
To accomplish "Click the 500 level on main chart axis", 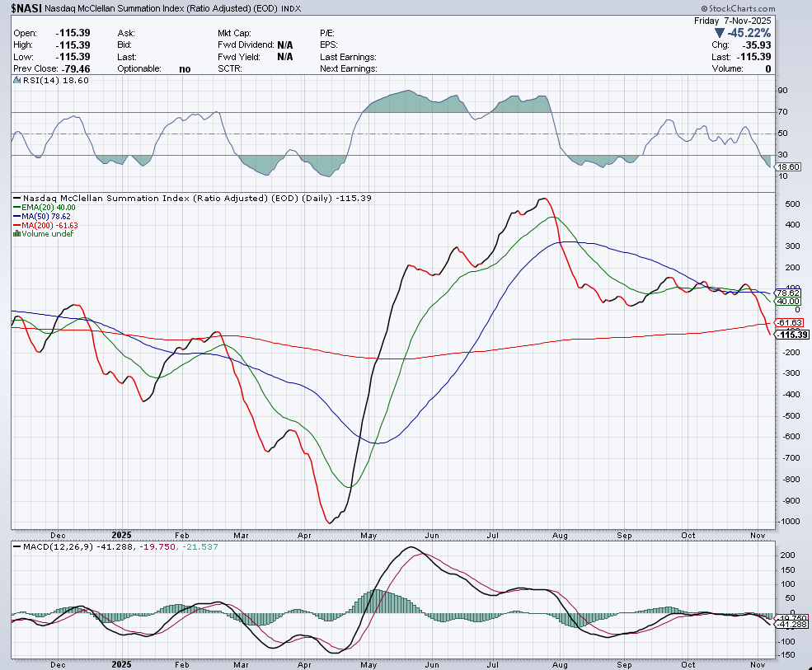I will [x=792, y=204].
